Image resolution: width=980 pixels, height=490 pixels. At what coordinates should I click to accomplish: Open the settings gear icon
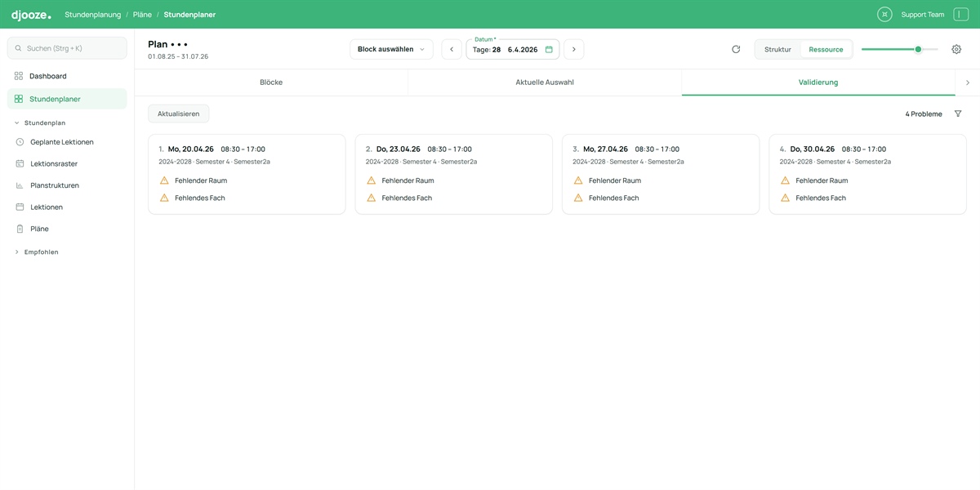956,49
